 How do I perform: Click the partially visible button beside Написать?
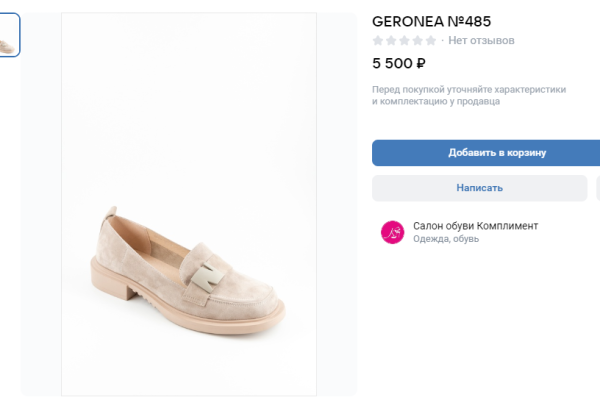point(597,188)
